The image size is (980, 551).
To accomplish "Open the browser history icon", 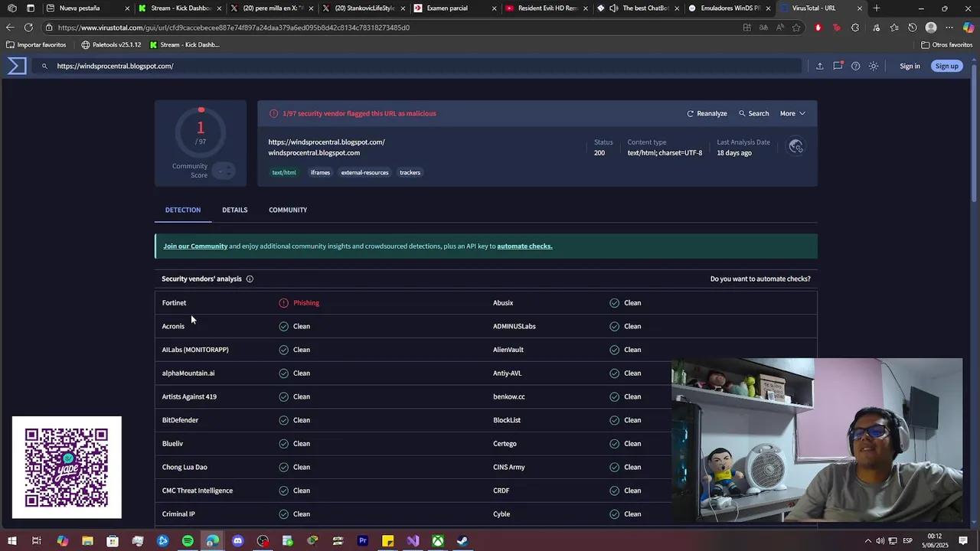I will point(912,28).
